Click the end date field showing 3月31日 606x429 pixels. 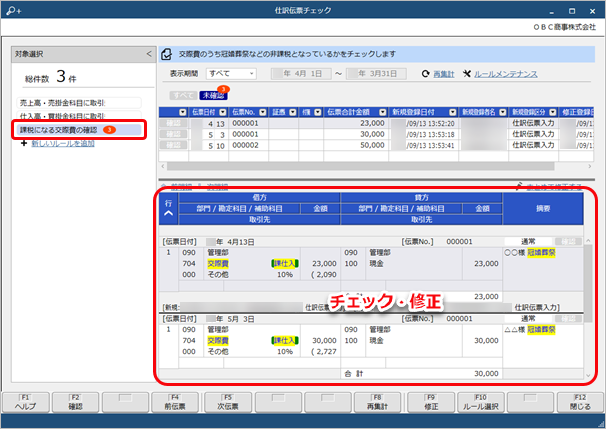pos(376,73)
